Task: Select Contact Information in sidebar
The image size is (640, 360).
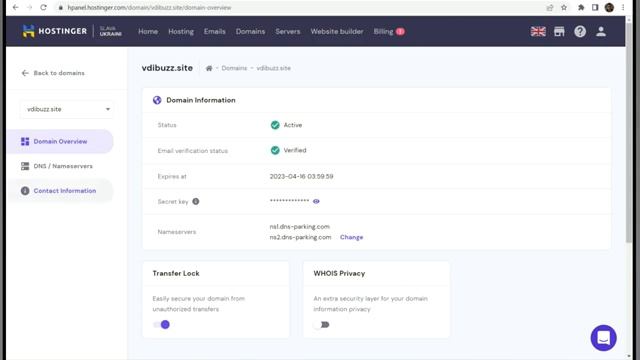Action: coord(60,191)
